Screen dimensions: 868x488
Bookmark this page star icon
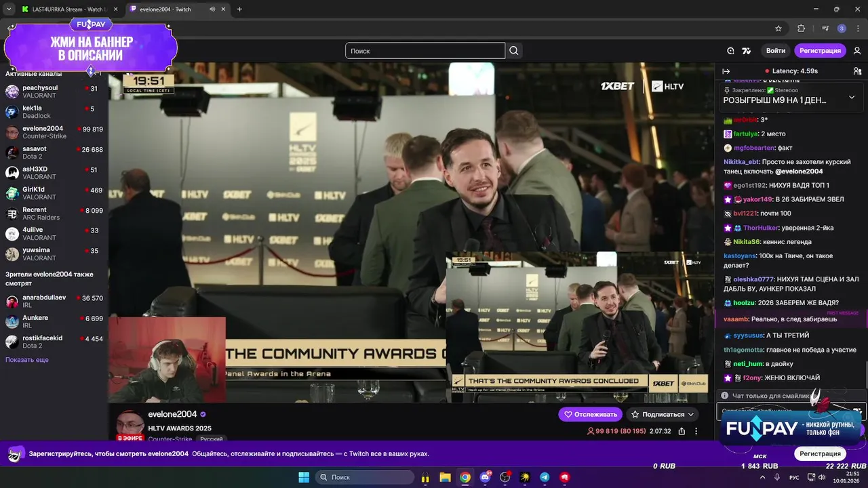click(x=778, y=28)
